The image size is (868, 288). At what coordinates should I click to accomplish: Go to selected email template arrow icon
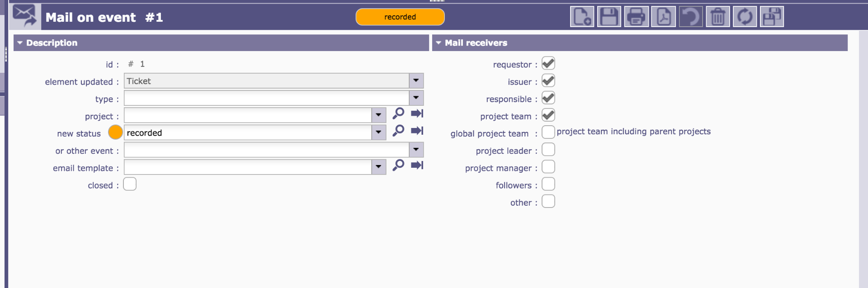click(x=417, y=165)
